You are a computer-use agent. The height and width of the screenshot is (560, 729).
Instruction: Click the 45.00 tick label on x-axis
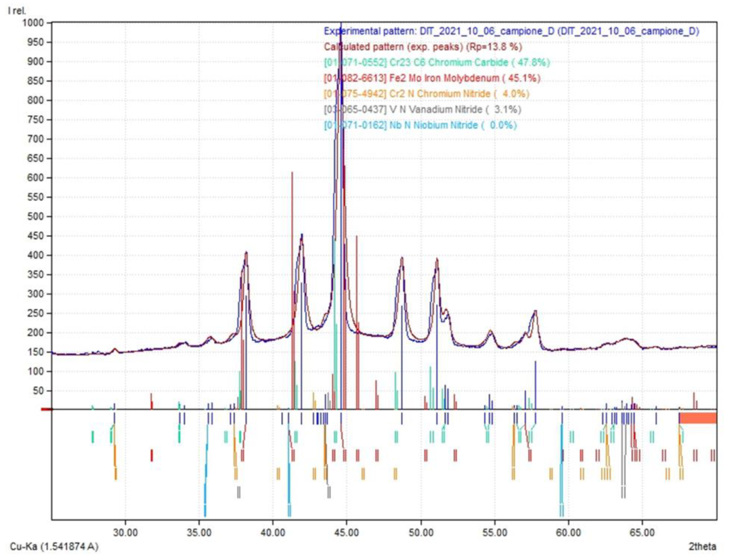tap(347, 533)
